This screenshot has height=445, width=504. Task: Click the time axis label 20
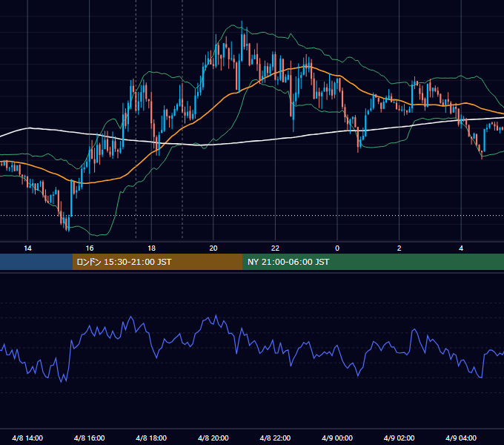213,248
